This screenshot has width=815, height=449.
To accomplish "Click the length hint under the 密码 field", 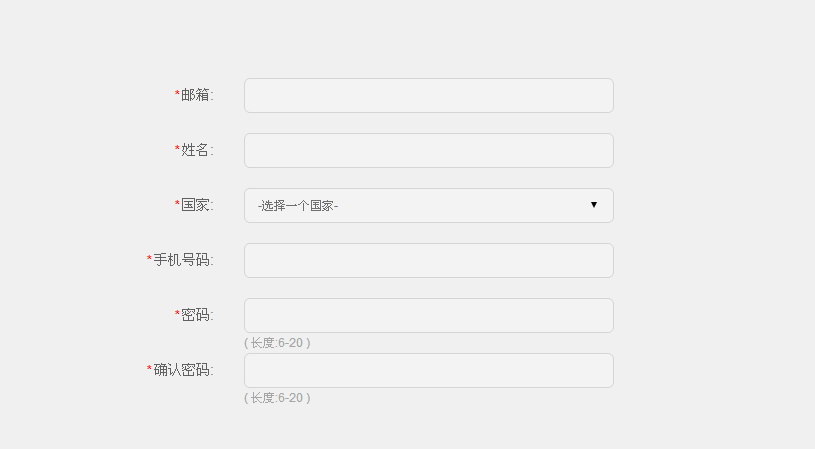I will pyautogui.click(x=277, y=343).
